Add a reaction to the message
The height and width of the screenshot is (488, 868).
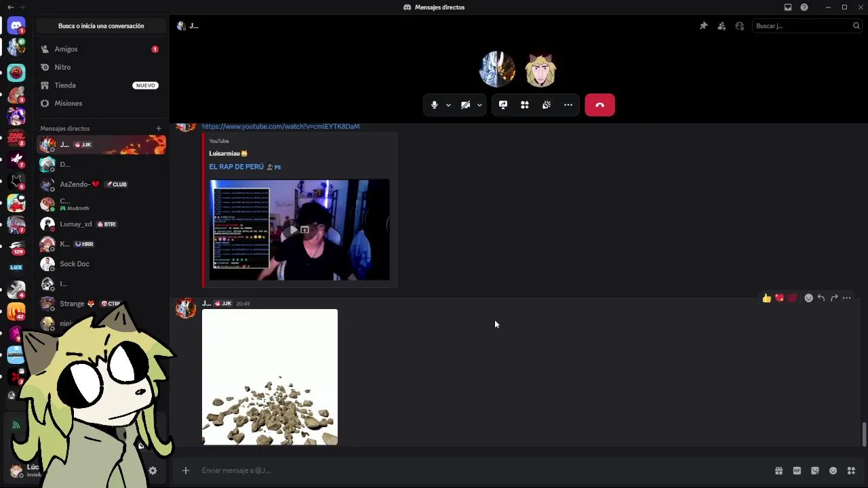[808, 298]
